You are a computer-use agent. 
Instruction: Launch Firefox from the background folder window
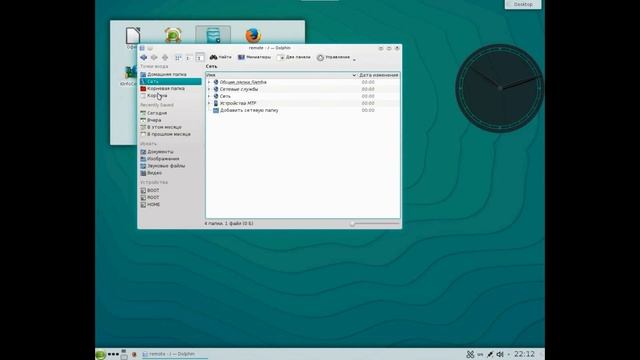(x=253, y=36)
